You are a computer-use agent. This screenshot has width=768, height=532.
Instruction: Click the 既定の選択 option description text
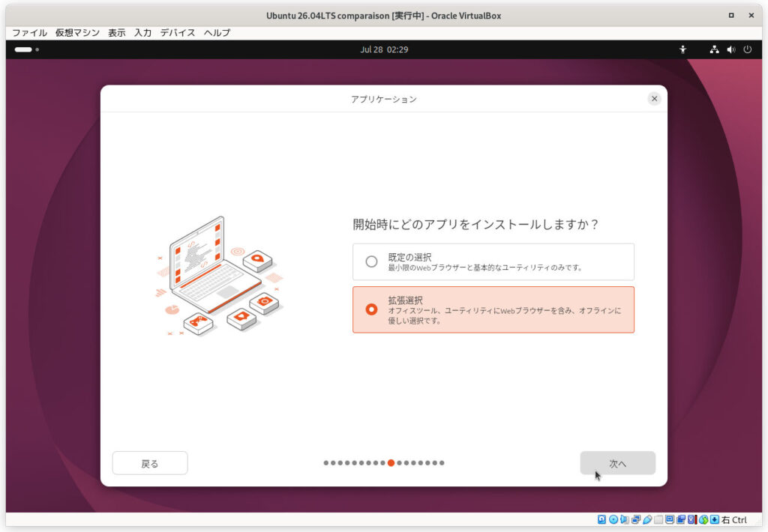[x=485, y=267]
